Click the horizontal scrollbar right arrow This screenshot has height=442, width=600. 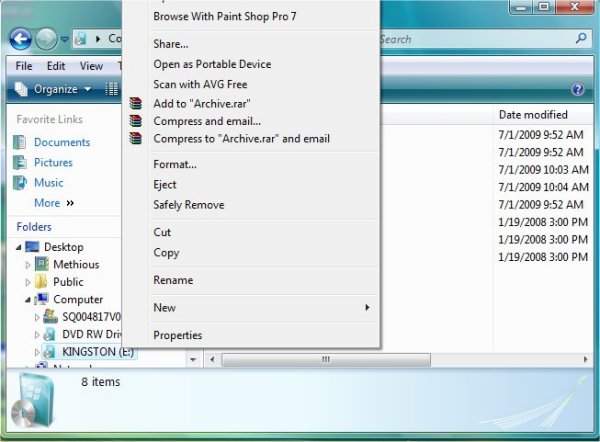(585, 359)
